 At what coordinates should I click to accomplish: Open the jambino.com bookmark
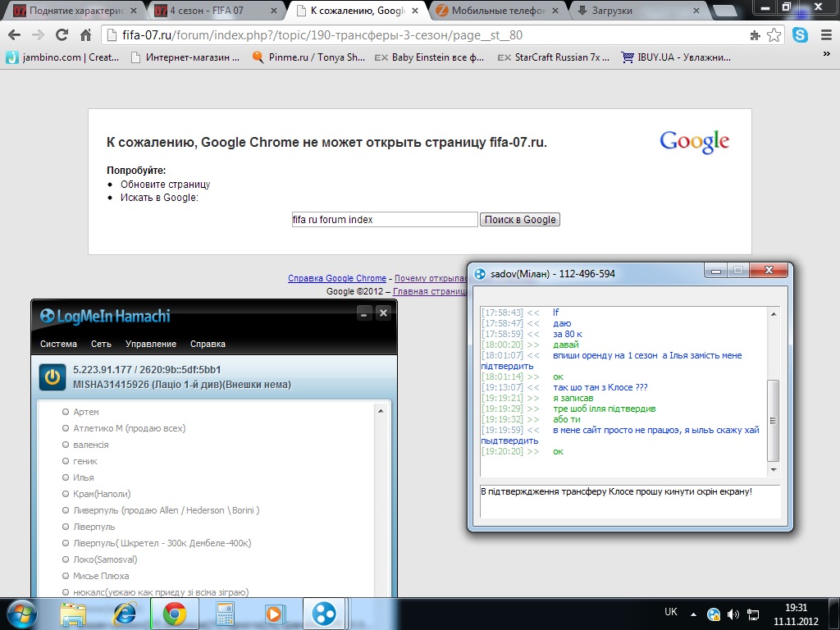(62, 57)
